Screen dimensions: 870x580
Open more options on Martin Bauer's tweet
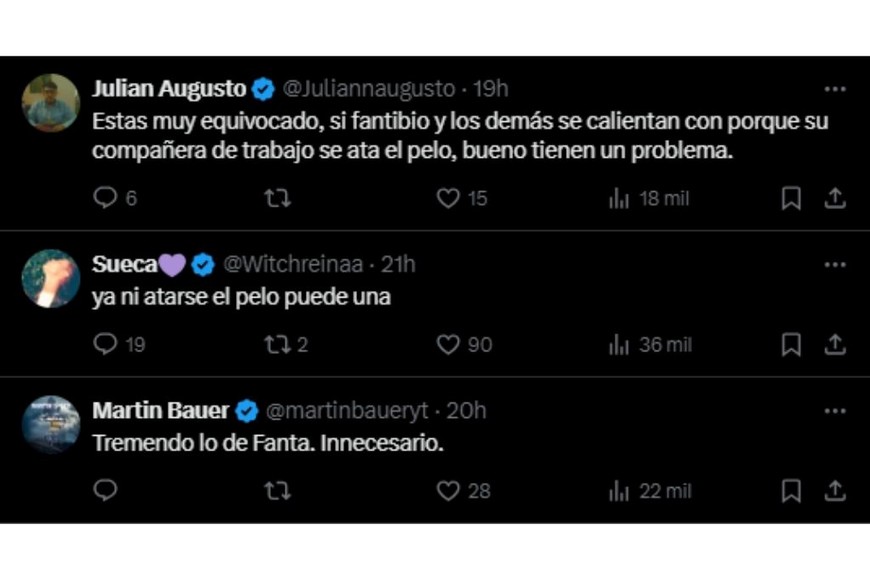(x=834, y=410)
